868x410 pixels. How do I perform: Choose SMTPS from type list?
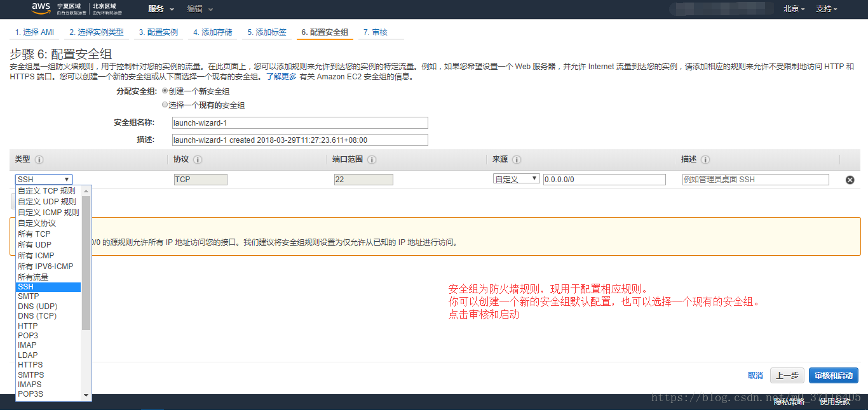coord(49,375)
